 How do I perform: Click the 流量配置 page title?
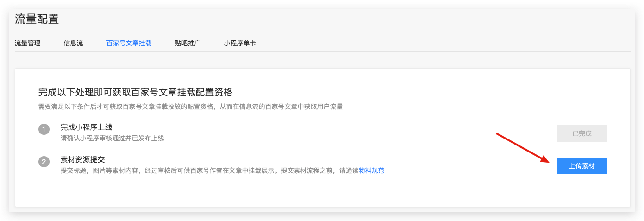pyautogui.click(x=37, y=19)
